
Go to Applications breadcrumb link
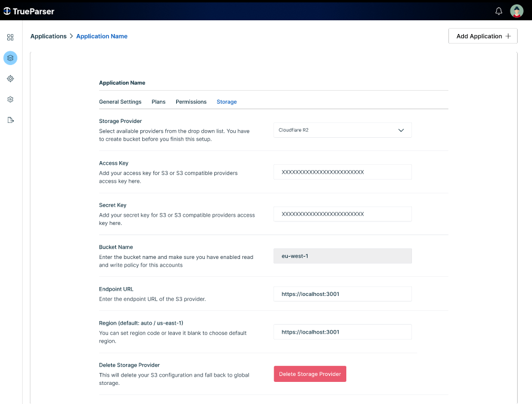pos(48,36)
